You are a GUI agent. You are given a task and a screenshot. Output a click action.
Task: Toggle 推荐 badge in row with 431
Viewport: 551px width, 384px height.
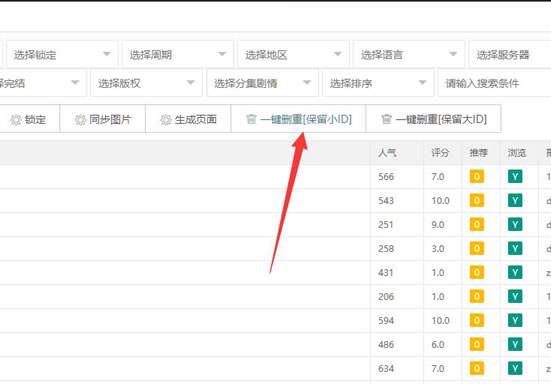(477, 273)
